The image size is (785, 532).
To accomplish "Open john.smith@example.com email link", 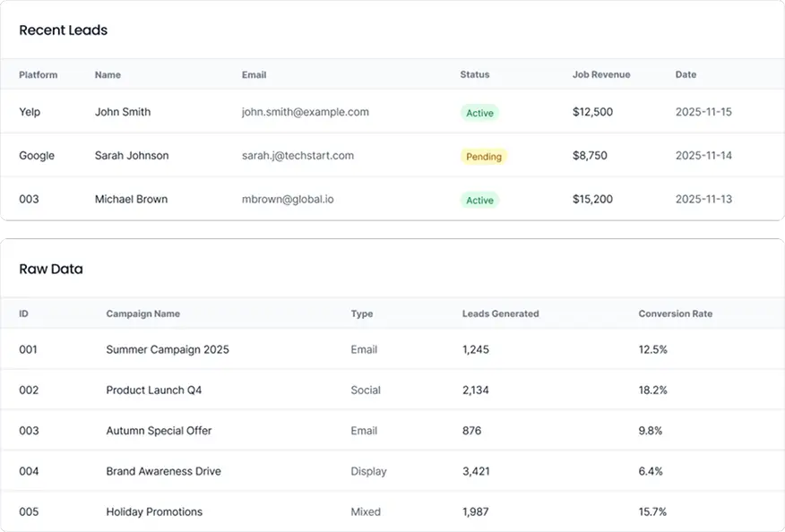I will (x=306, y=112).
